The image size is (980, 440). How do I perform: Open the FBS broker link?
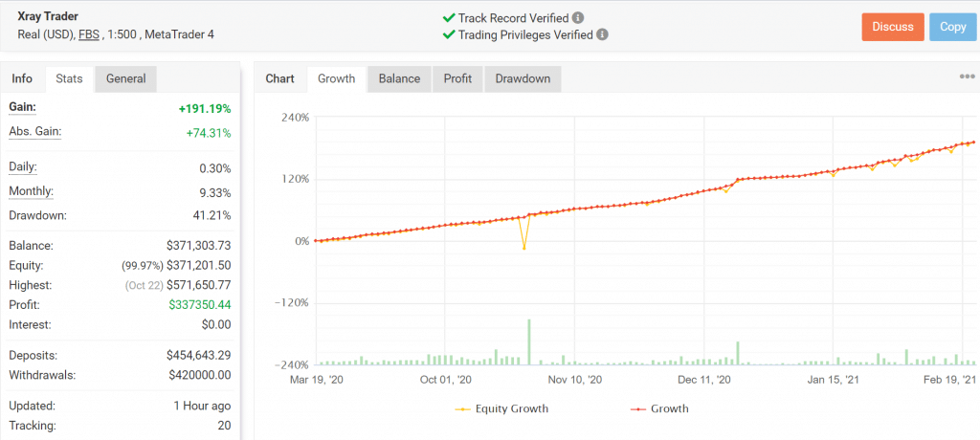click(x=91, y=35)
